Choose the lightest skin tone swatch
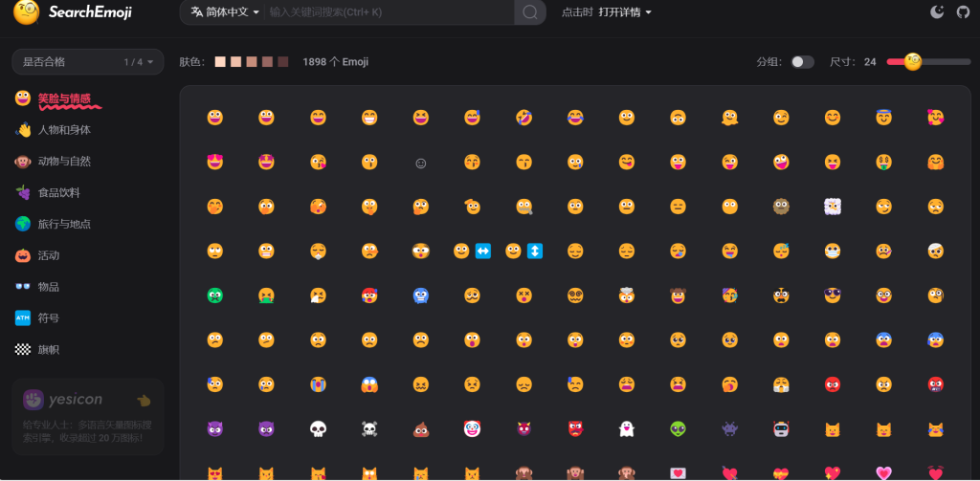Image resolution: width=980 pixels, height=481 pixels. [x=220, y=62]
